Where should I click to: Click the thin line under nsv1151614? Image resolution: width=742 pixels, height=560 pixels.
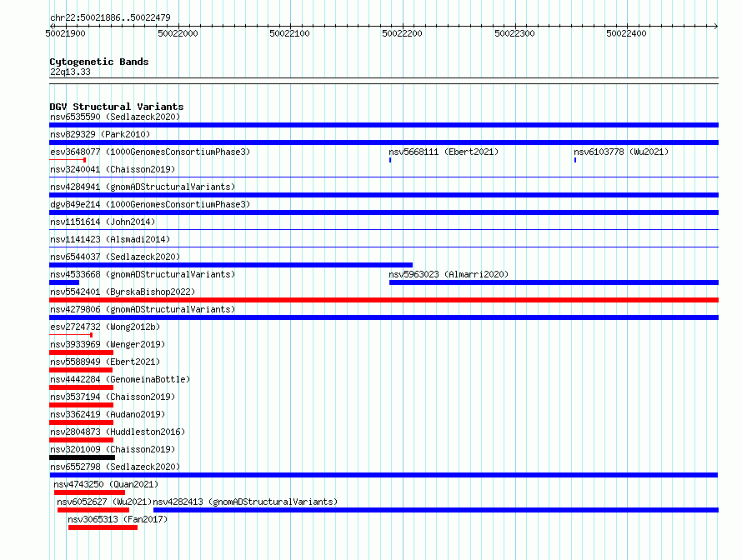[384, 230]
